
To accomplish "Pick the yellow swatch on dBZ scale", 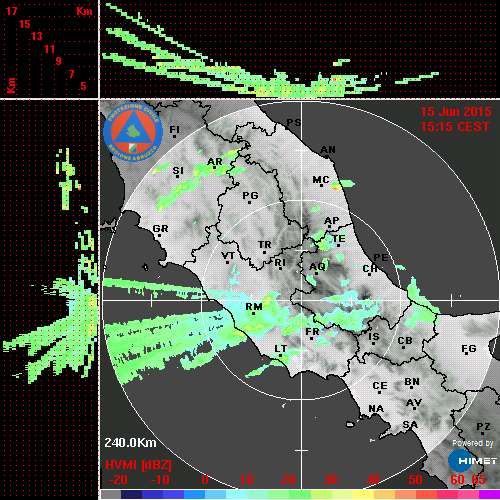I will tap(363, 495).
